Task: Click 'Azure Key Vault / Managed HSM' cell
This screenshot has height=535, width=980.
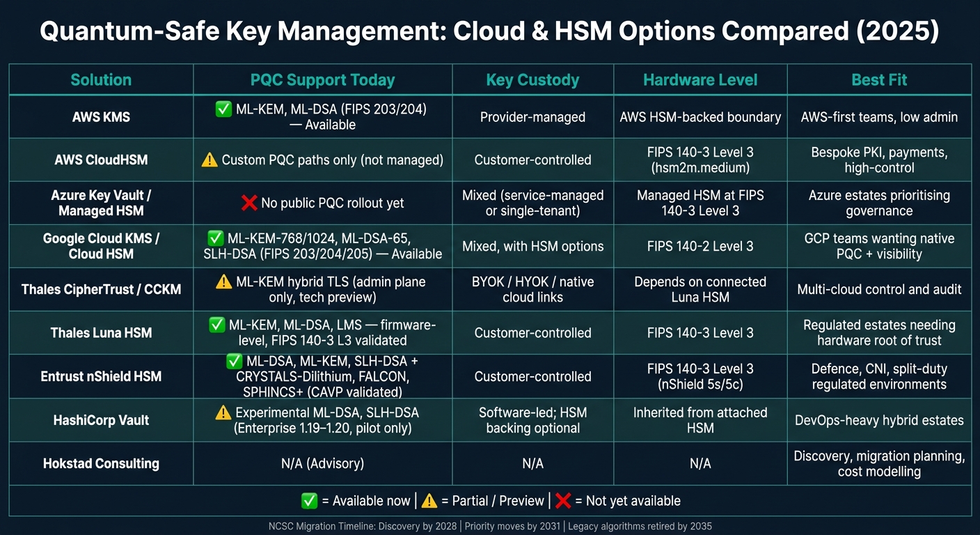Action: [x=101, y=203]
